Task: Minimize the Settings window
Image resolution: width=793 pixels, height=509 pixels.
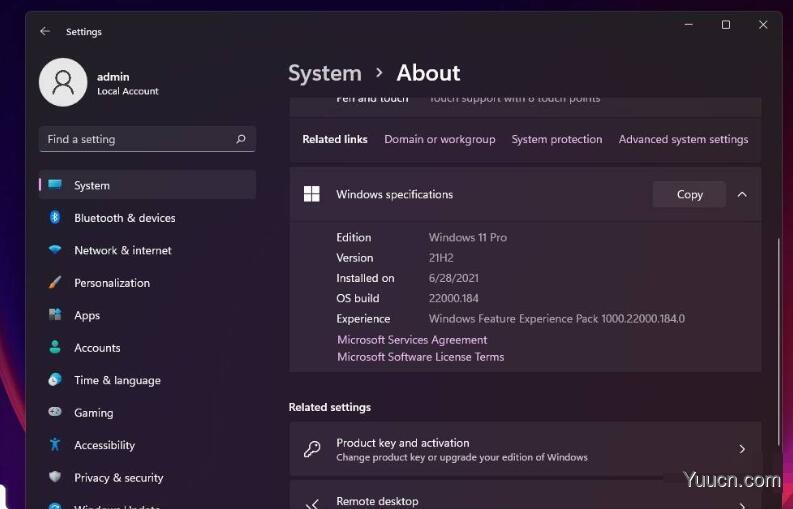Action: 688,24
